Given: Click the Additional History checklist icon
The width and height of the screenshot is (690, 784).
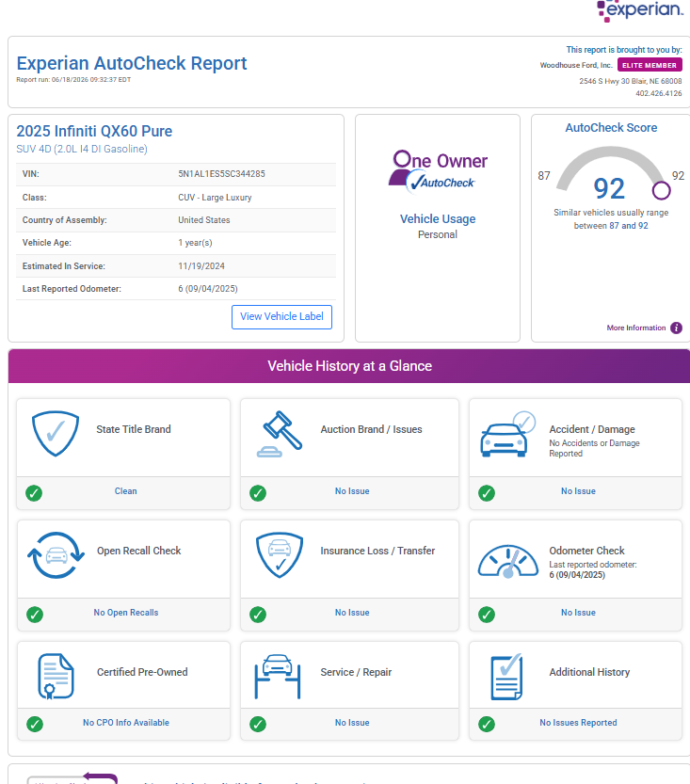Looking at the screenshot, I should pyautogui.click(x=507, y=677).
